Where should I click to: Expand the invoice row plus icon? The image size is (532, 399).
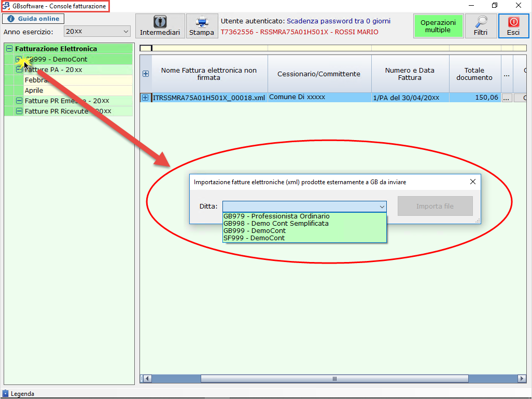[146, 98]
